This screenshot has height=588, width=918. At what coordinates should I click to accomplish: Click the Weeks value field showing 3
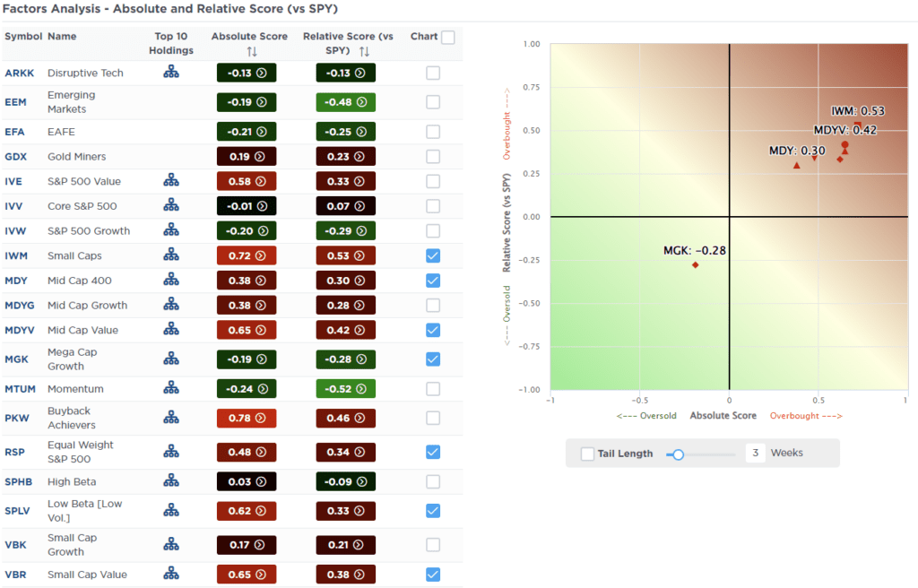tap(755, 453)
